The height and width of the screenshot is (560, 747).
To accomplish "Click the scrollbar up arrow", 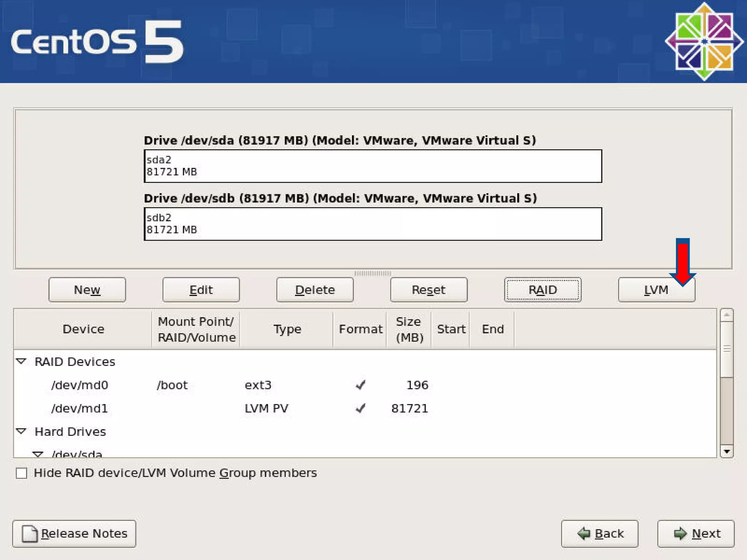I will pyautogui.click(x=727, y=315).
